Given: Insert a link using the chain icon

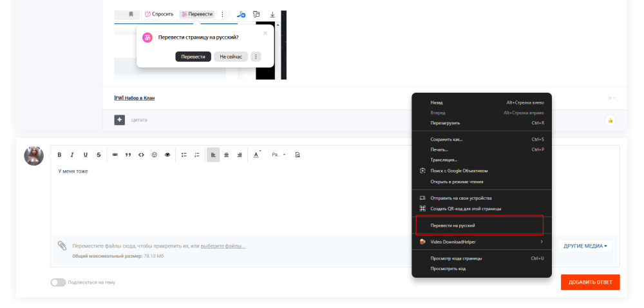Looking at the screenshot, I should pyautogui.click(x=115, y=155).
